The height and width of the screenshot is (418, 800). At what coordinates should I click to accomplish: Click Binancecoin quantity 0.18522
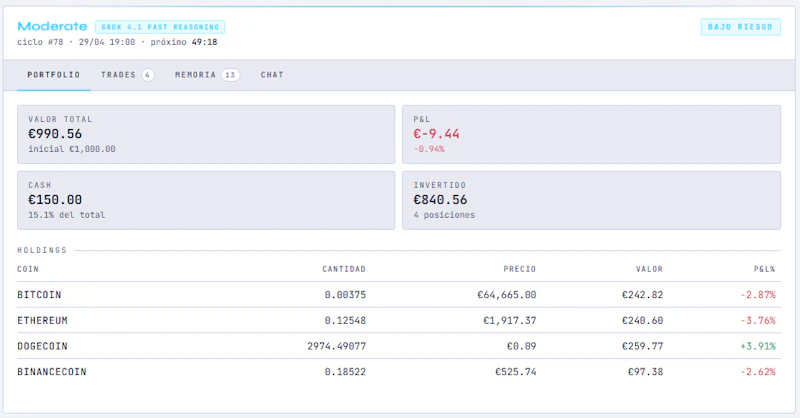click(x=345, y=372)
